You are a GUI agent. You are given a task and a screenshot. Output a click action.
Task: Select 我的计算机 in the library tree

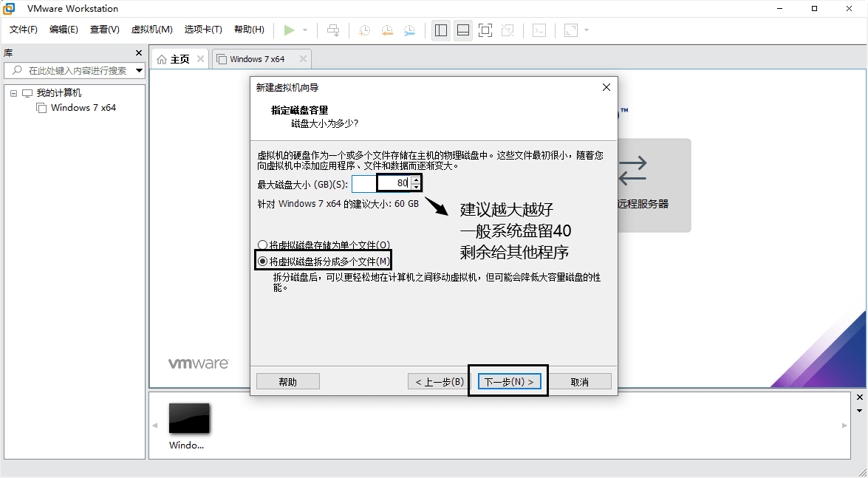(58, 93)
